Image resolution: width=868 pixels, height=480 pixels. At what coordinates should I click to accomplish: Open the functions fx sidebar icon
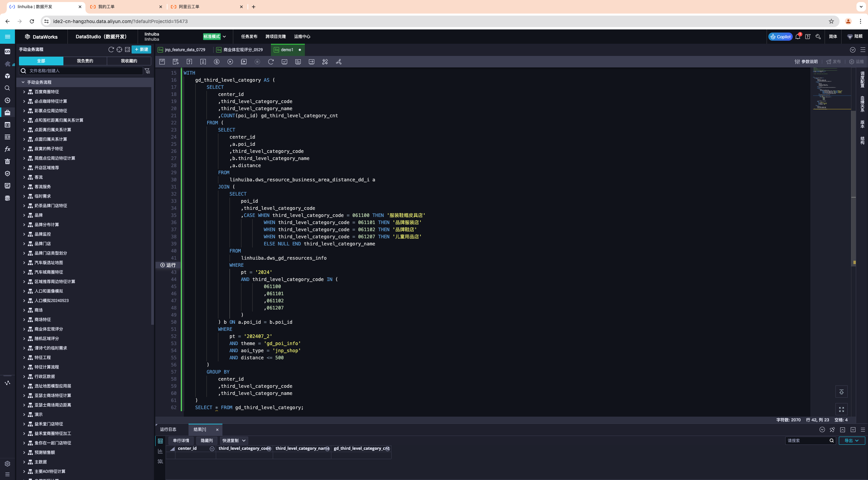click(7, 149)
